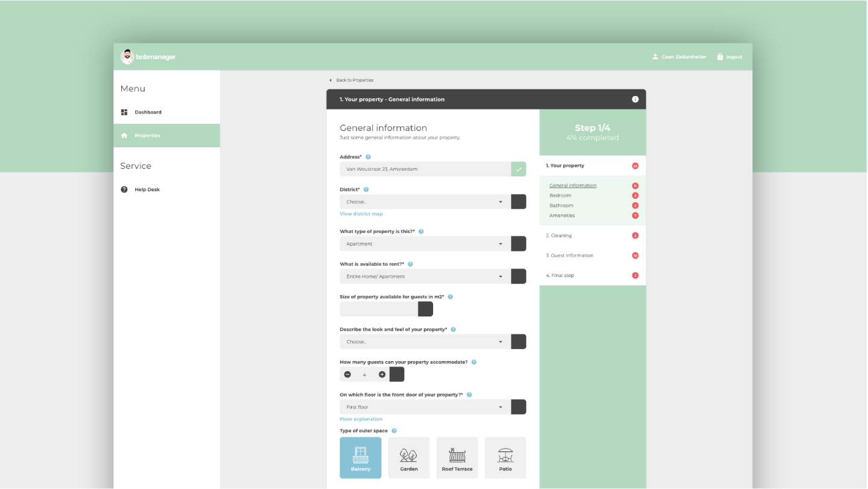Select the Patio outer space option

tap(505, 458)
